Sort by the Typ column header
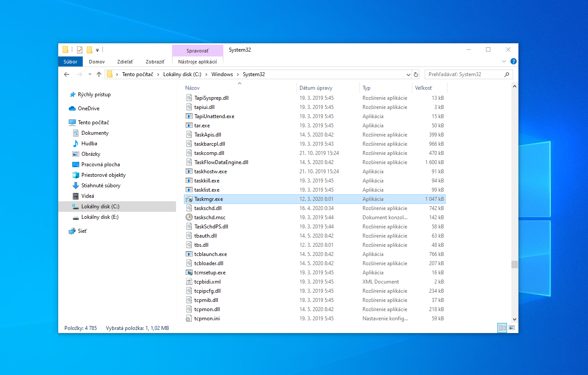588x375 pixels. point(386,88)
